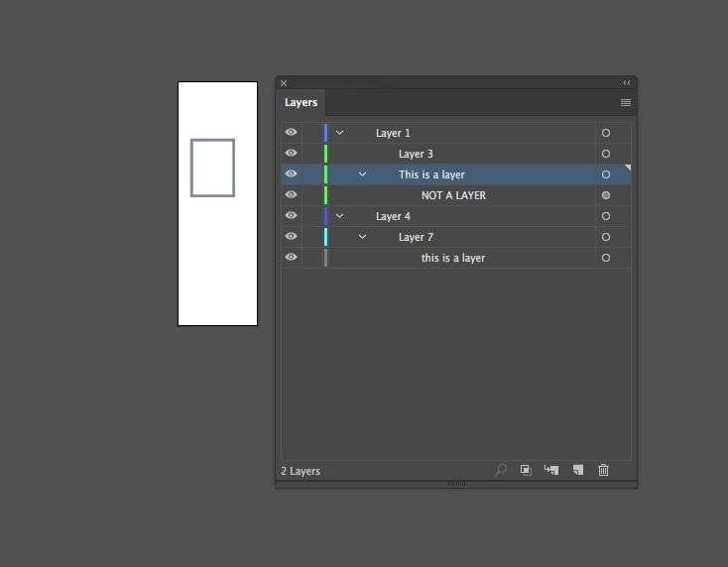Click the "2 Layers" status text
This screenshot has width=728, height=567.
pos(301,471)
